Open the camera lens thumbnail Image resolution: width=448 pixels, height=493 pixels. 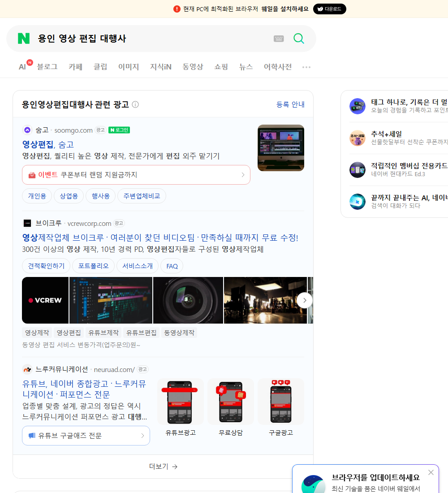188,300
